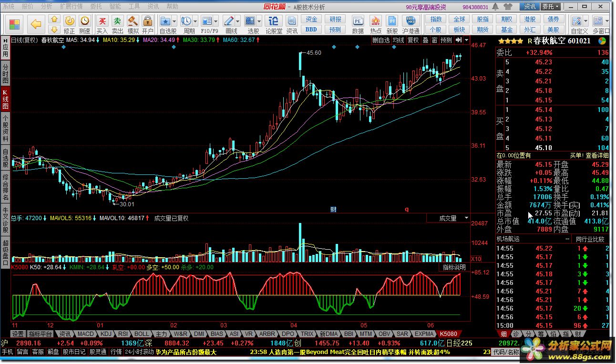This screenshot has width=616, height=364.
Task: Expand the 周期 period dropdown arrow
Action: 195,21
